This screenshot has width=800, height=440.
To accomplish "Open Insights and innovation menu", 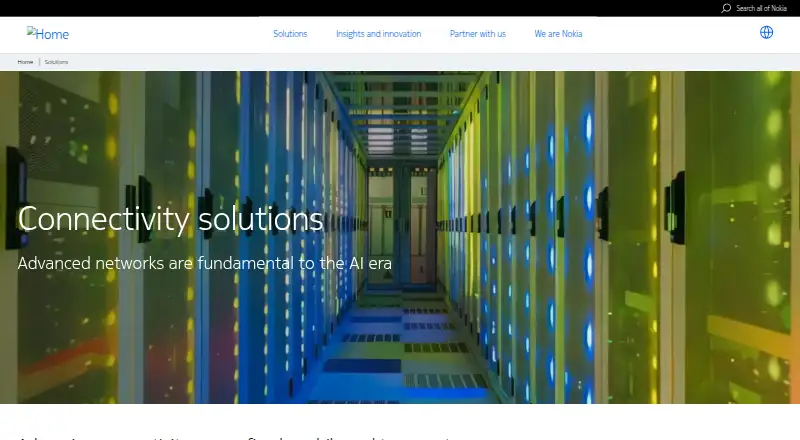I will coord(379,34).
